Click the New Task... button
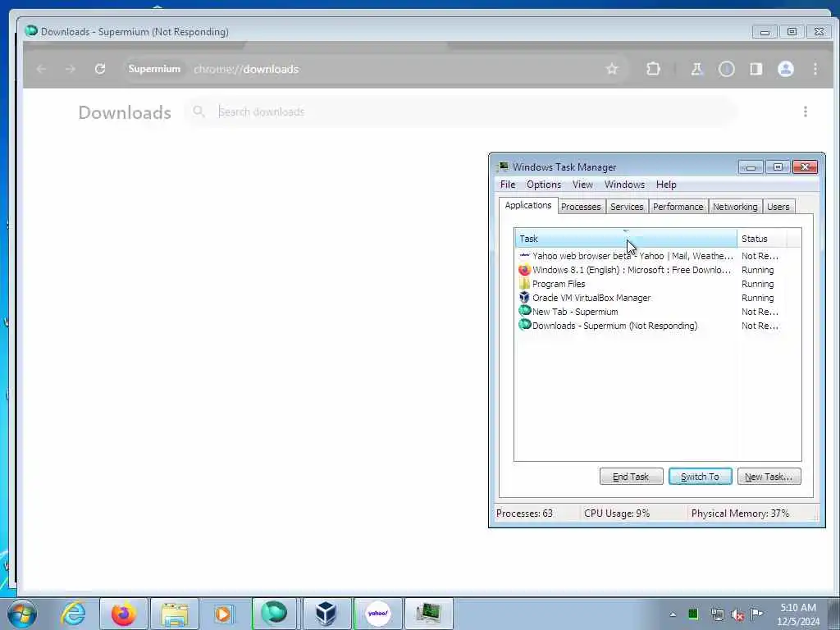The height and width of the screenshot is (630, 840). [x=769, y=477]
